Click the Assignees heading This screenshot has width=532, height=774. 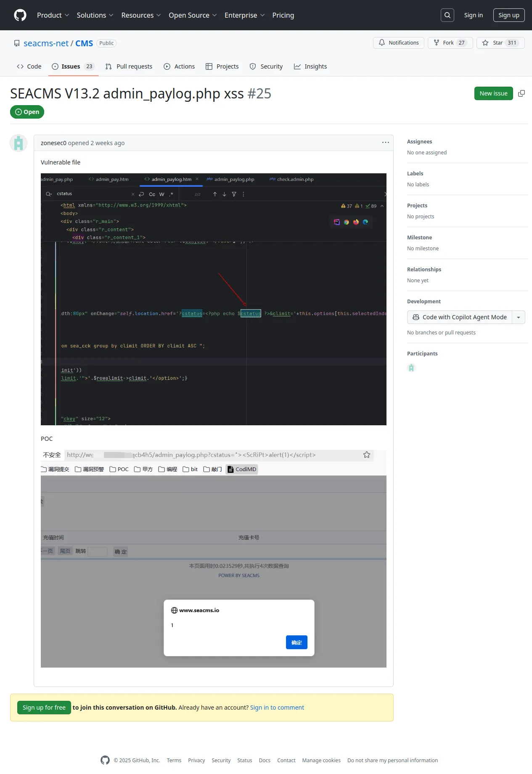point(420,142)
